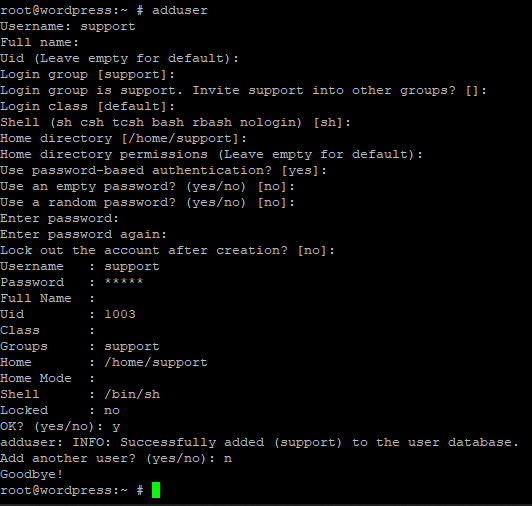
Task: Click 'Use an empty password?' line
Action: point(148,187)
